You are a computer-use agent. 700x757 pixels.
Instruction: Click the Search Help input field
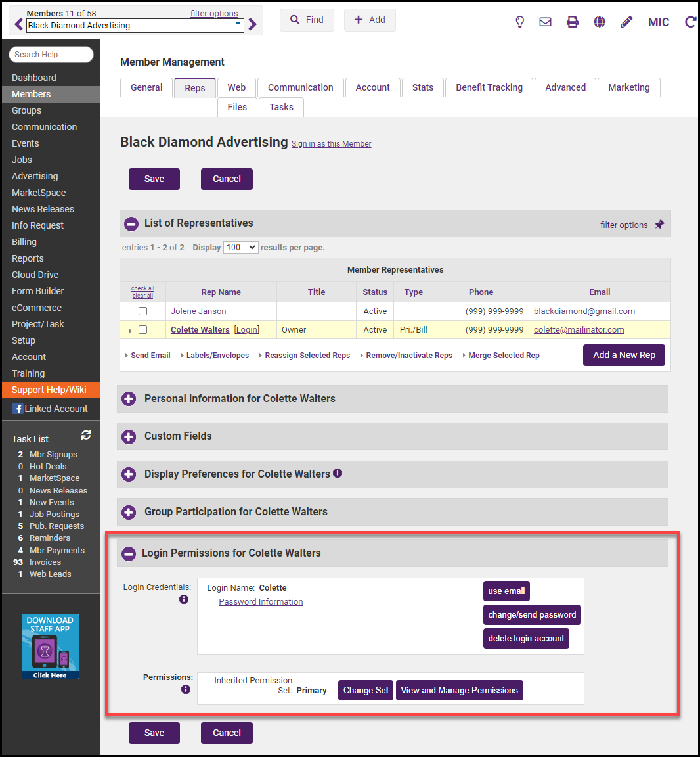point(51,55)
